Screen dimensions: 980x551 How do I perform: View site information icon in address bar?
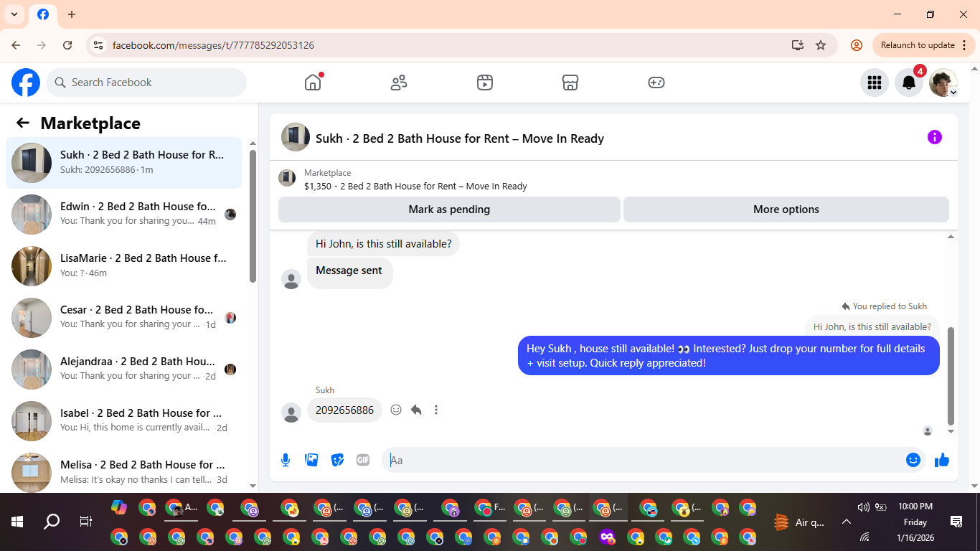point(98,45)
